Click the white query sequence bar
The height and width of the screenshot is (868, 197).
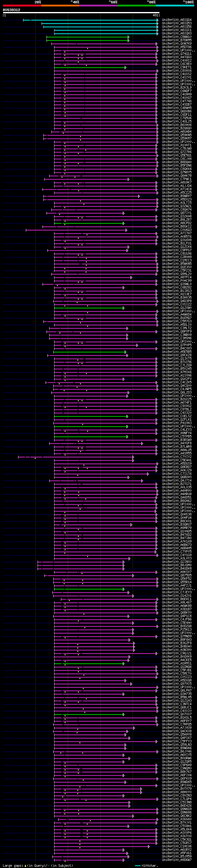tap(81, 12)
